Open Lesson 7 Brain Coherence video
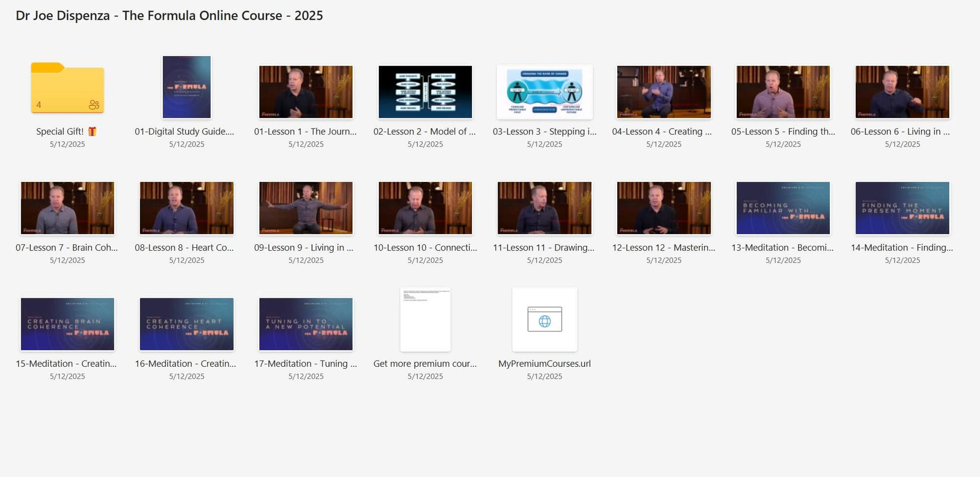Viewport: 980px width, 477px height. point(67,208)
